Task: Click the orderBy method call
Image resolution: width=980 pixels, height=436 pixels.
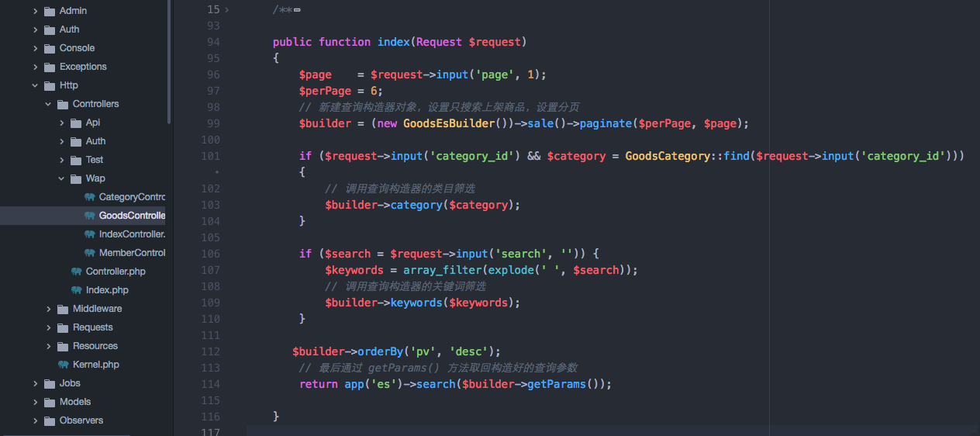Action: coord(381,351)
